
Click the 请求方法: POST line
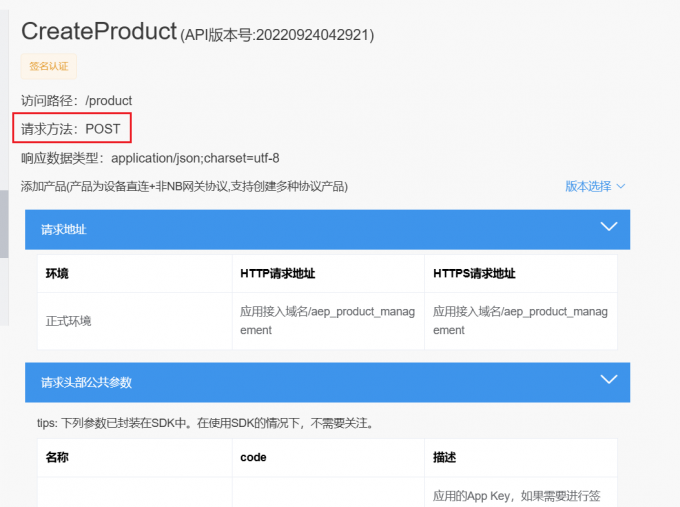coord(71,129)
